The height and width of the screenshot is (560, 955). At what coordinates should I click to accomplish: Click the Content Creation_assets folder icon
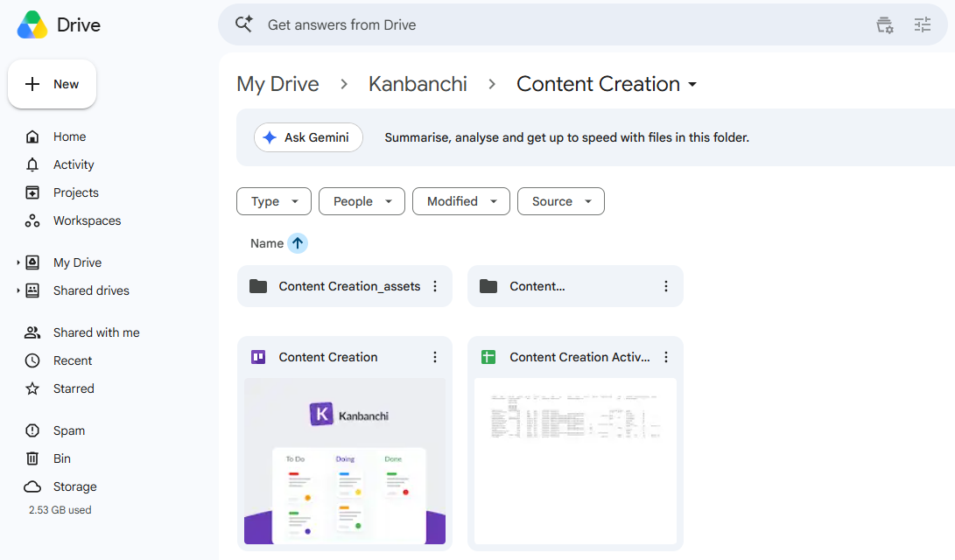[x=258, y=286]
